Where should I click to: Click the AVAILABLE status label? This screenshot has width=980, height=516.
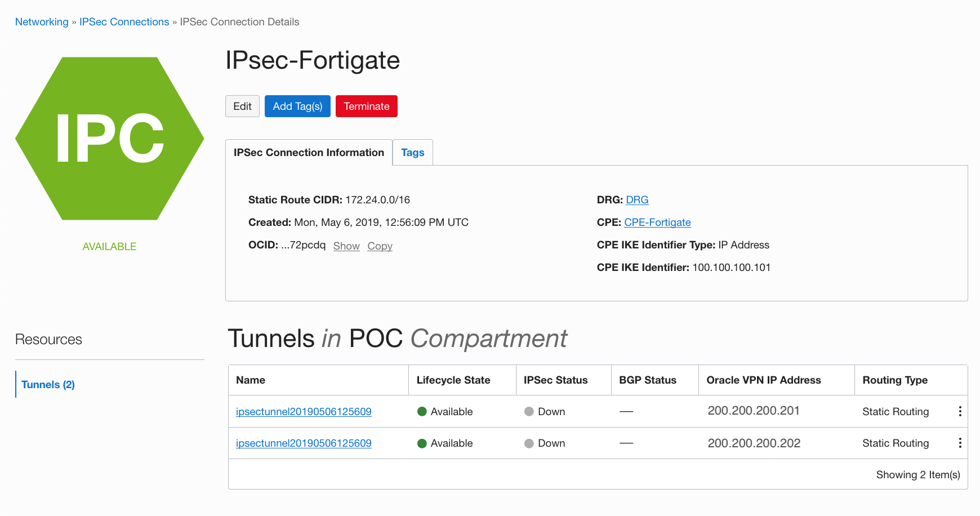point(109,247)
